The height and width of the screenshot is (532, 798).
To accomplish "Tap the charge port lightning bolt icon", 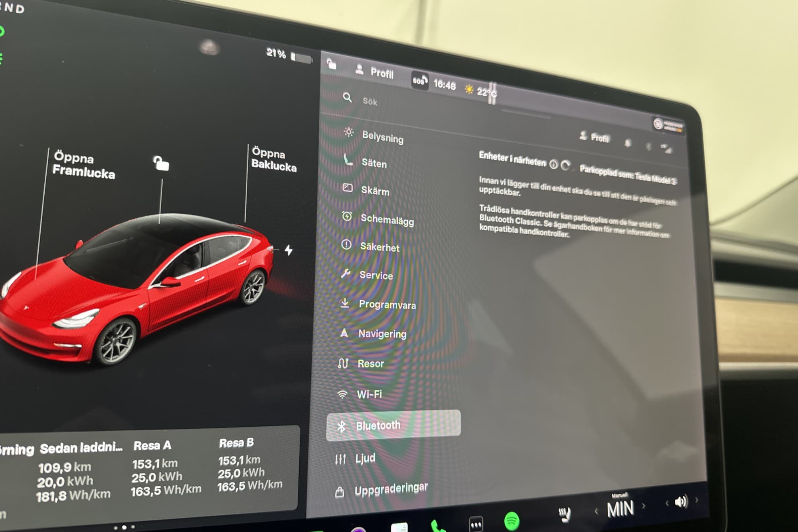I will pyautogui.click(x=288, y=250).
